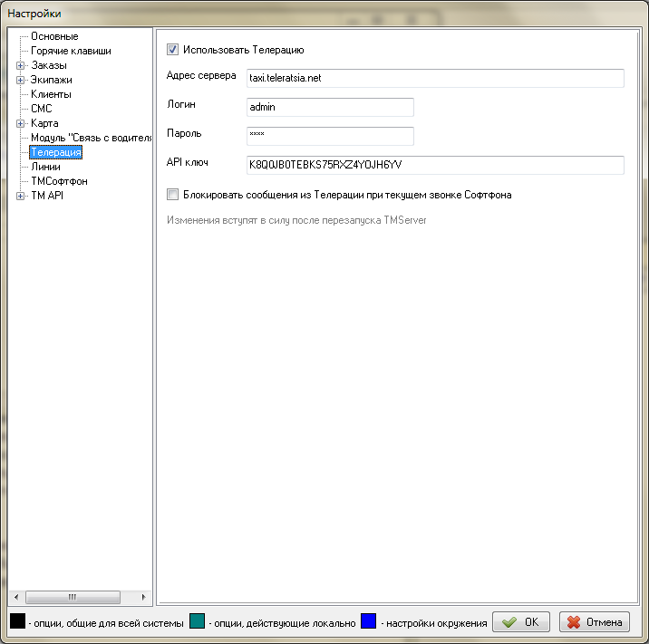Click the Пароль password field
This screenshot has width=649, height=644.
(x=330, y=136)
